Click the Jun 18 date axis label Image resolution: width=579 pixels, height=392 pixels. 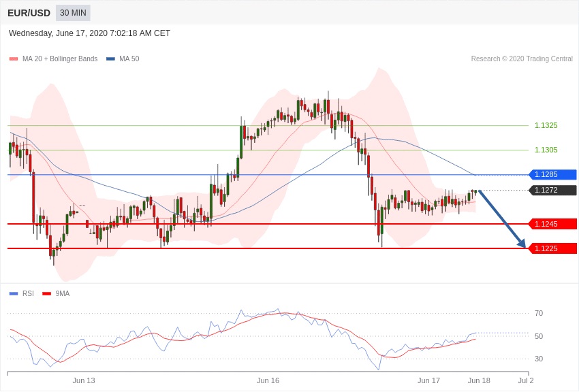tap(479, 380)
